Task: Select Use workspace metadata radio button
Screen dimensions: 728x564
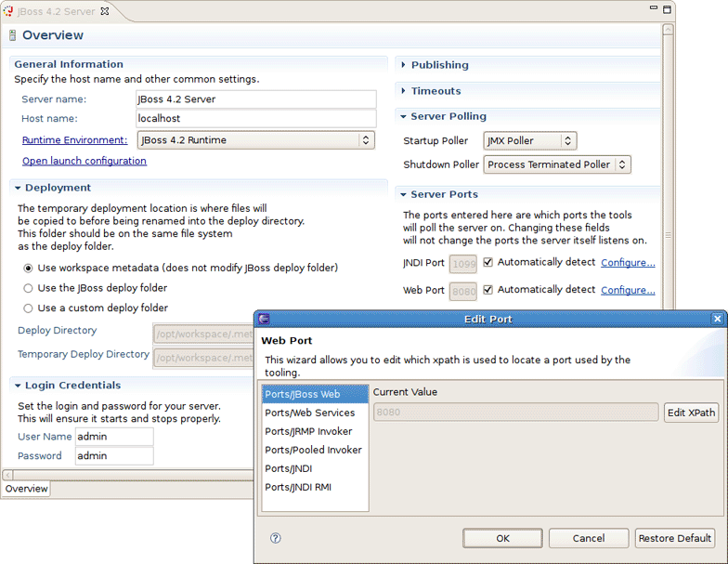Action: [28, 269]
